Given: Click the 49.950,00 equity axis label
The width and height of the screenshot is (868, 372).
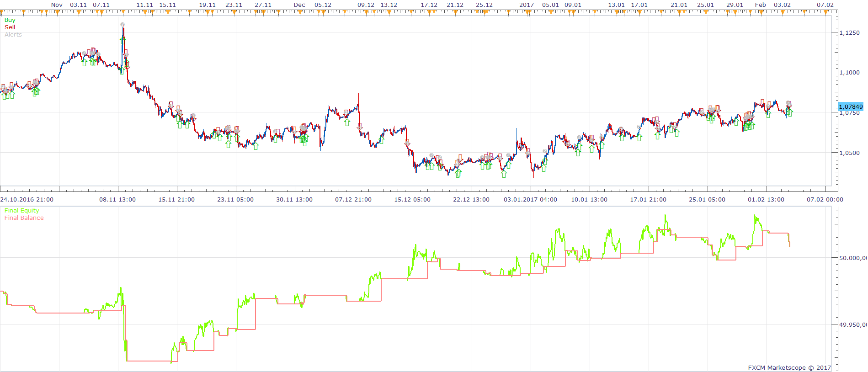Looking at the screenshot, I should (853, 325).
